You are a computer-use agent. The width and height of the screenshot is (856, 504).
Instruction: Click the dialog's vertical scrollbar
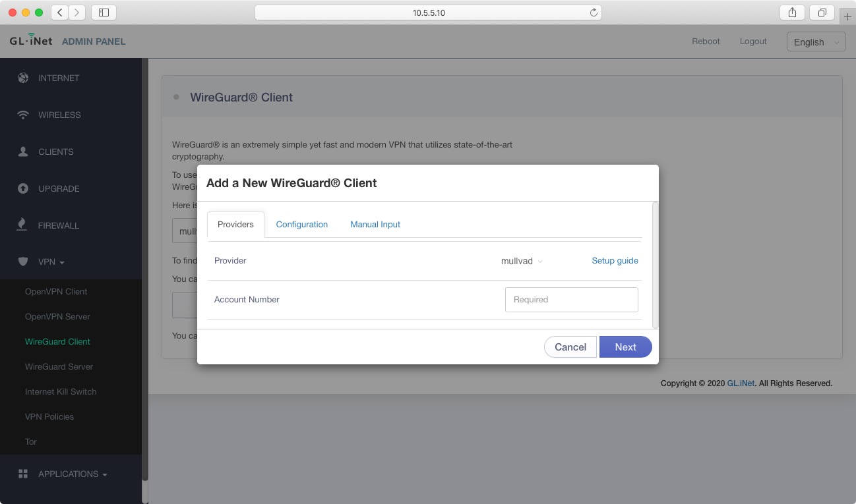click(655, 265)
